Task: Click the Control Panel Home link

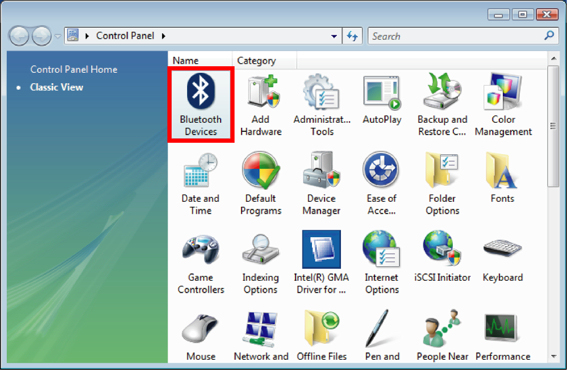Action: [74, 69]
